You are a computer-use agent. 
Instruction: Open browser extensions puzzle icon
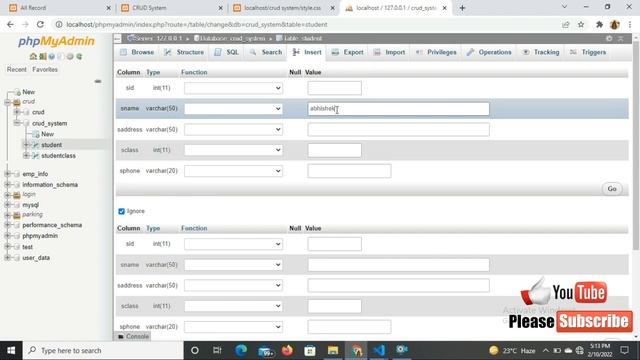(599, 24)
